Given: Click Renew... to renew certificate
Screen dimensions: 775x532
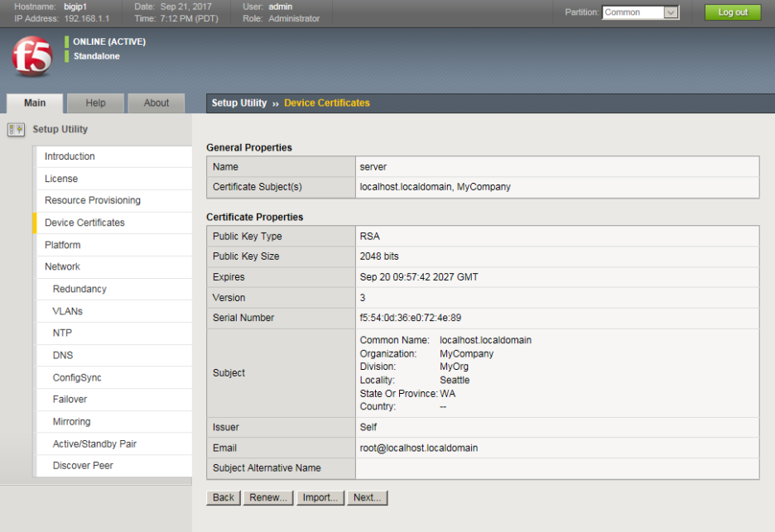Looking at the screenshot, I should pos(268,498).
